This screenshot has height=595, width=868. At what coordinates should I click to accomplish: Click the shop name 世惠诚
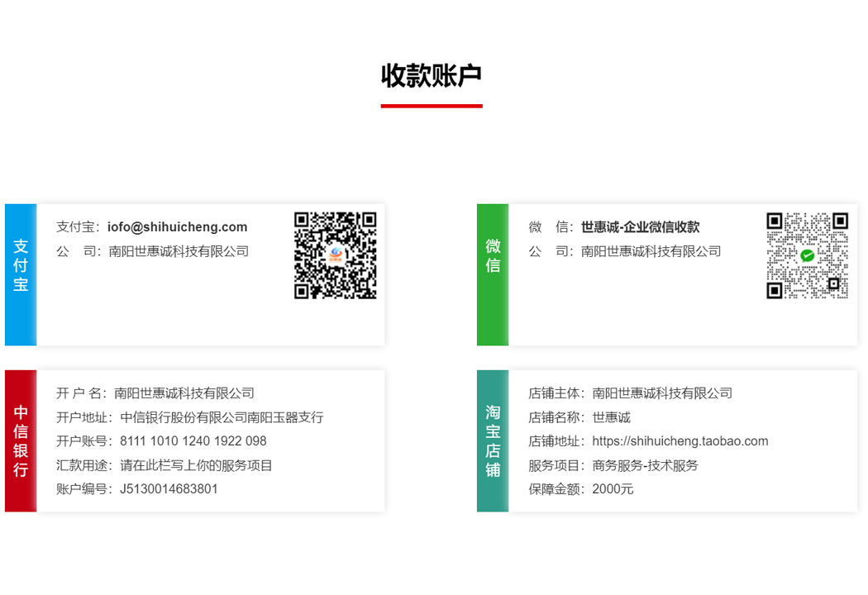click(x=611, y=417)
